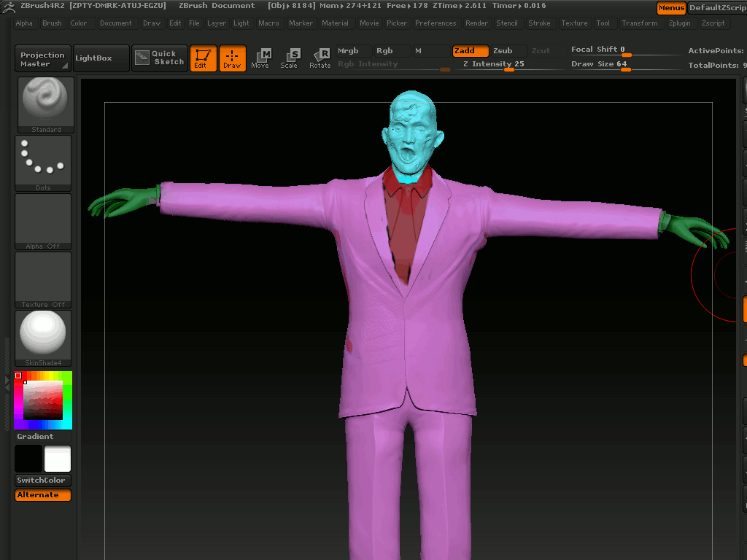The image size is (747, 560).
Task: Open the Dots stroke picker
Action: pos(44,162)
